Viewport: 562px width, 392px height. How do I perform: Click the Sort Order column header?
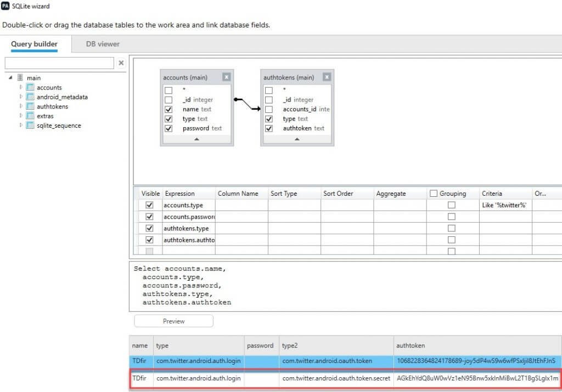[347, 194]
